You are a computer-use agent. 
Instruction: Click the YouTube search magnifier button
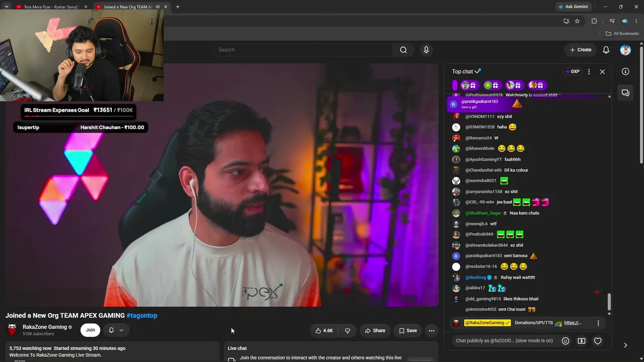pos(403,50)
